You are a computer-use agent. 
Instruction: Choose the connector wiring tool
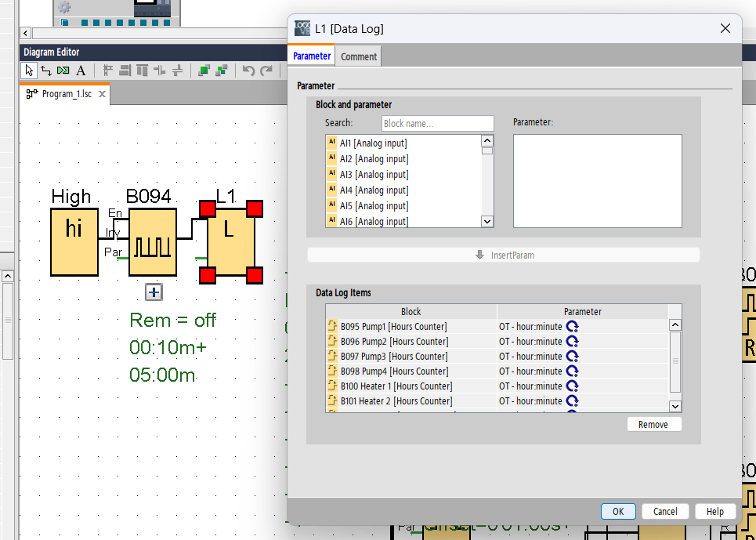[46, 71]
